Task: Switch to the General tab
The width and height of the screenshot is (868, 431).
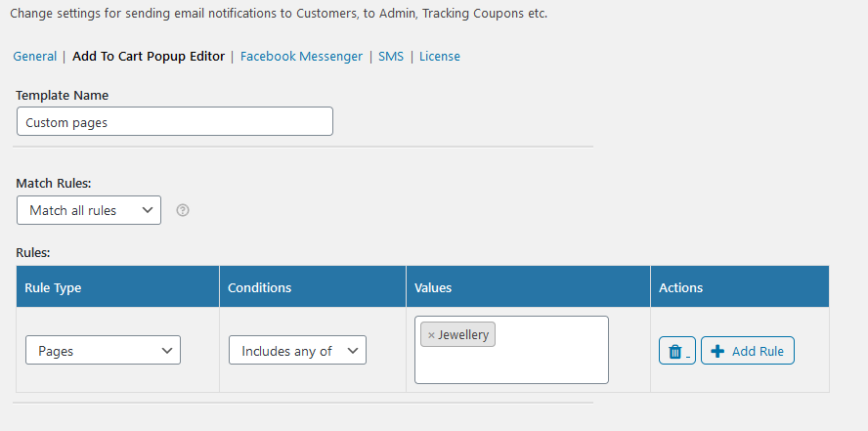Action: click(x=35, y=57)
